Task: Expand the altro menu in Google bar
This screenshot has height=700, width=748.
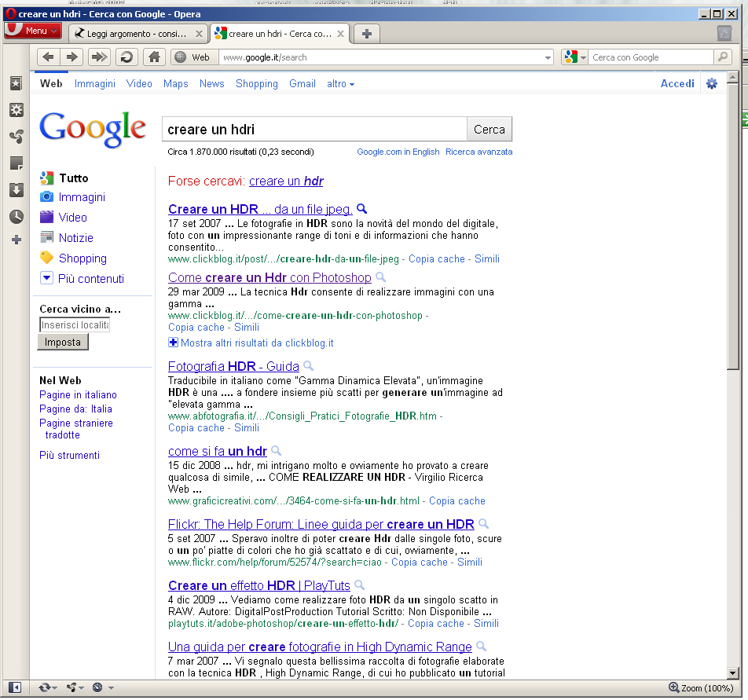Action: 340,84
